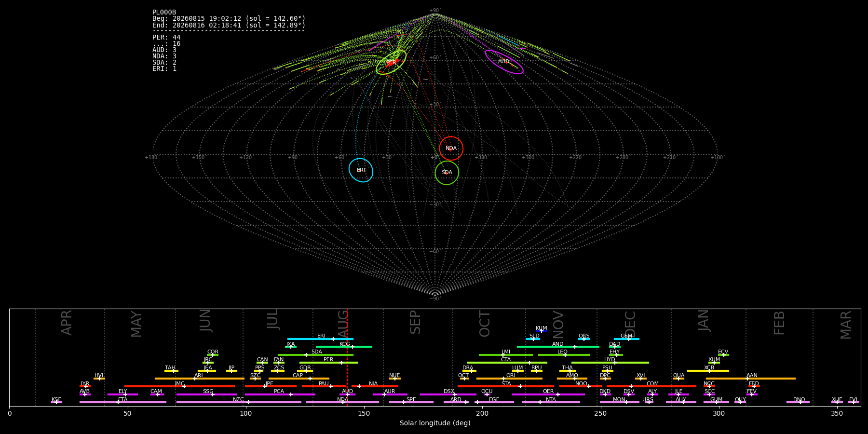Select the PER radiant ellipse
868x434 pixels.
[391, 62]
